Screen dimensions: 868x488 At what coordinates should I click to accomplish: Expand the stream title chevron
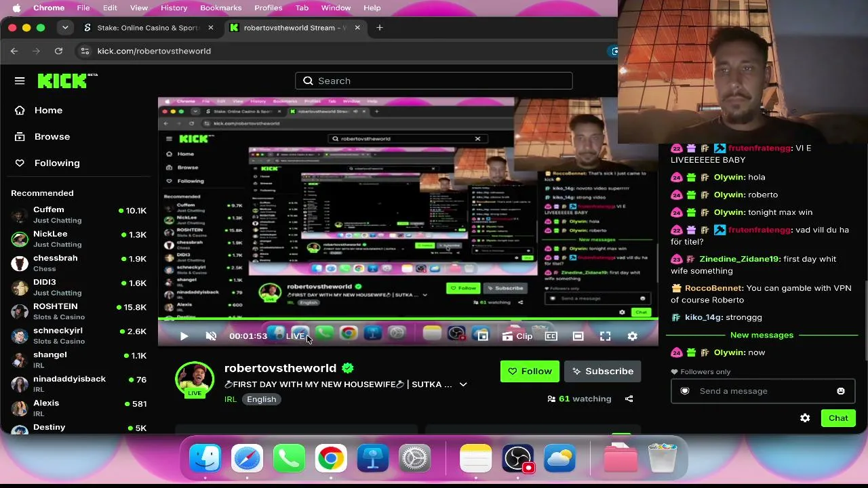point(463,384)
